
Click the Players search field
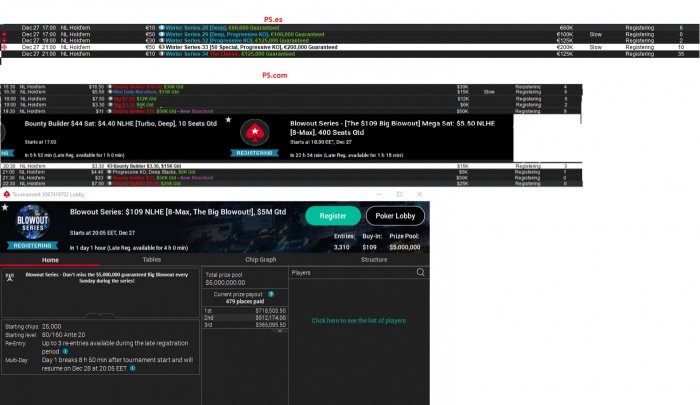[353, 272]
